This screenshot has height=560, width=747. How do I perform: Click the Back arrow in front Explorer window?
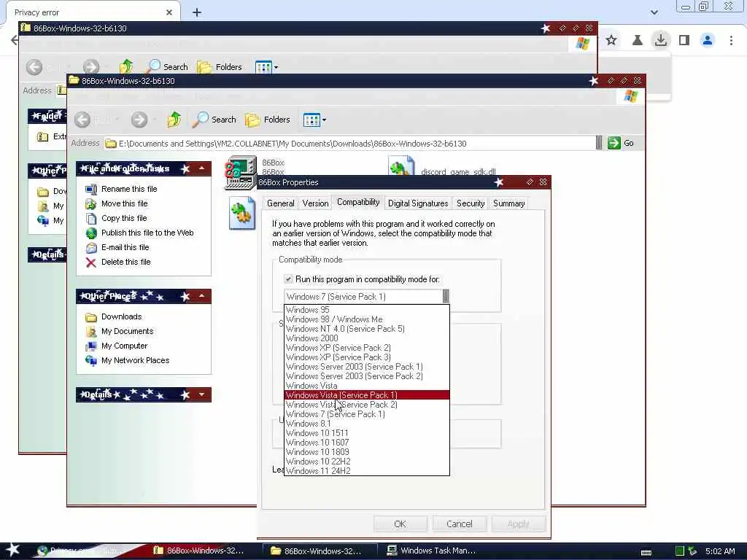point(82,120)
